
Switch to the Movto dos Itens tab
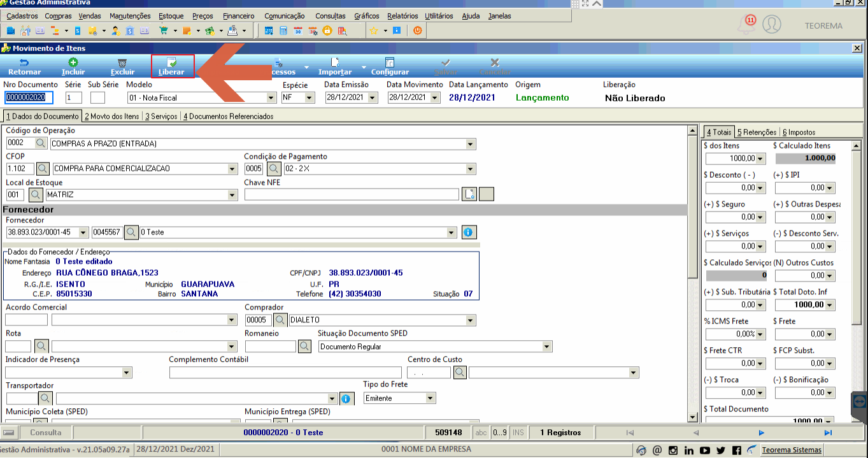coord(111,116)
